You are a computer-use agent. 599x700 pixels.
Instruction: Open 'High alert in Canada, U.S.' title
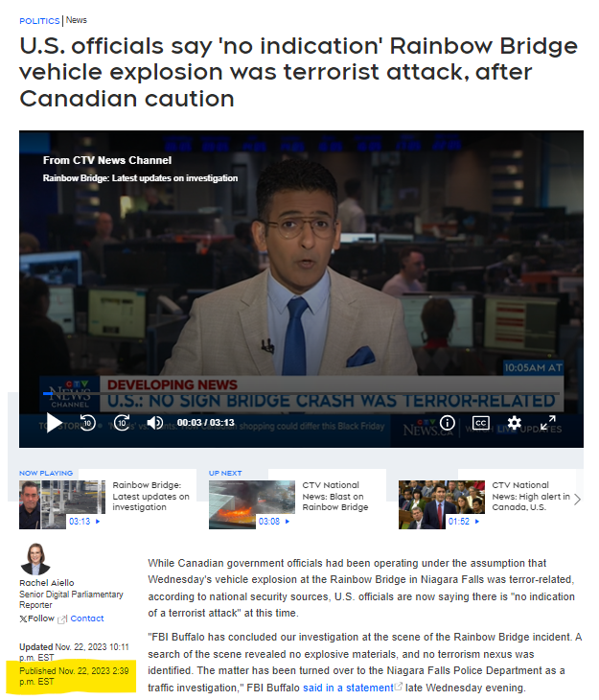click(531, 496)
